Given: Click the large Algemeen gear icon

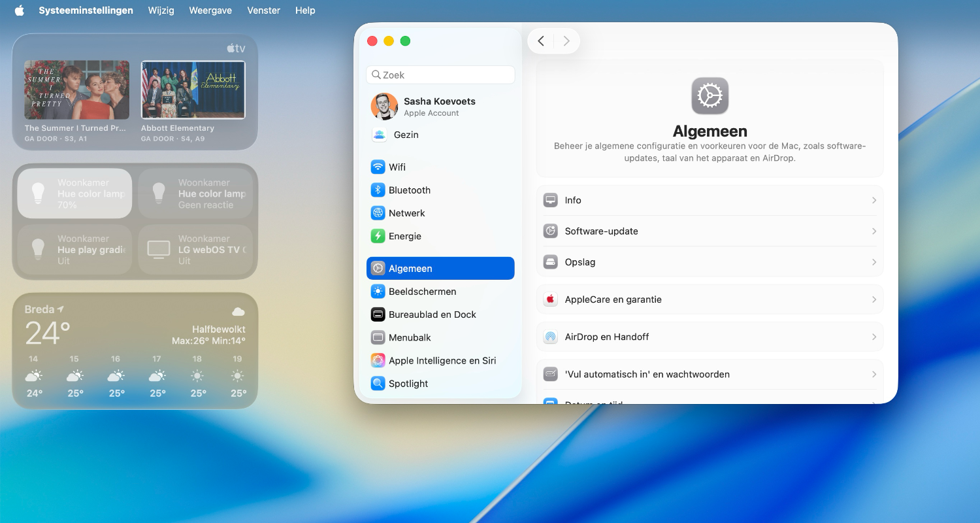Looking at the screenshot, I should [x=710, y=96].
